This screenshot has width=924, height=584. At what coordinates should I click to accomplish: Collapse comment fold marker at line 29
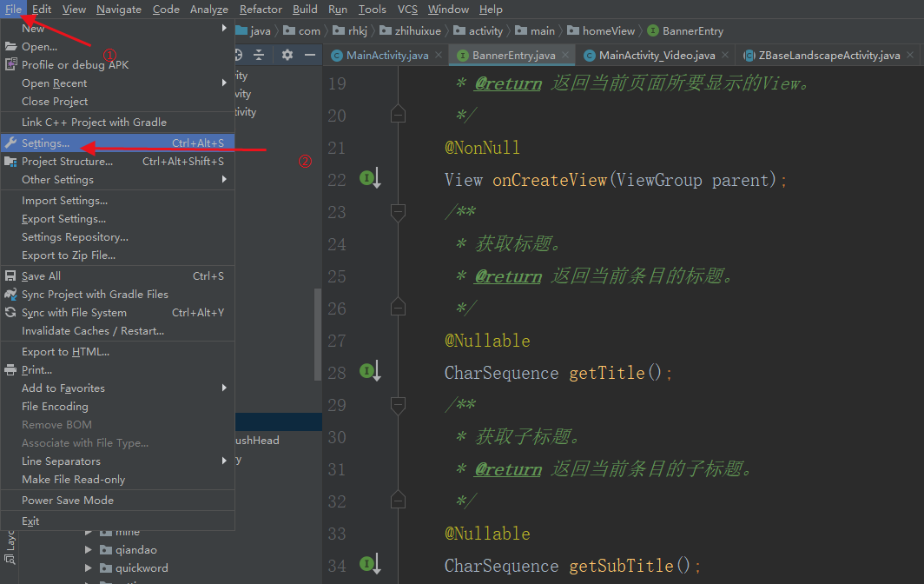398,405
